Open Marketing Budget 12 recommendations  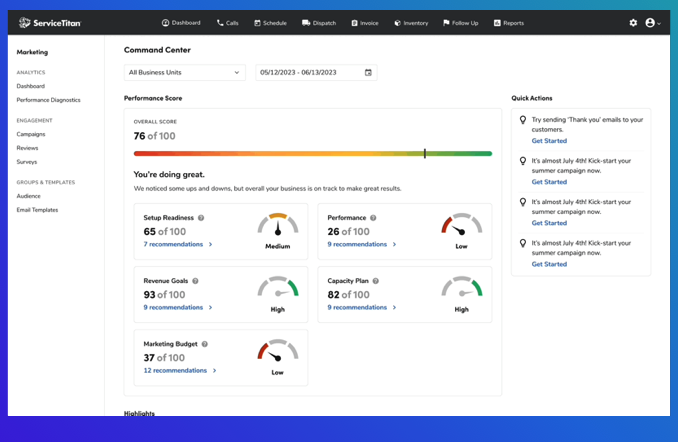point(176,370)
